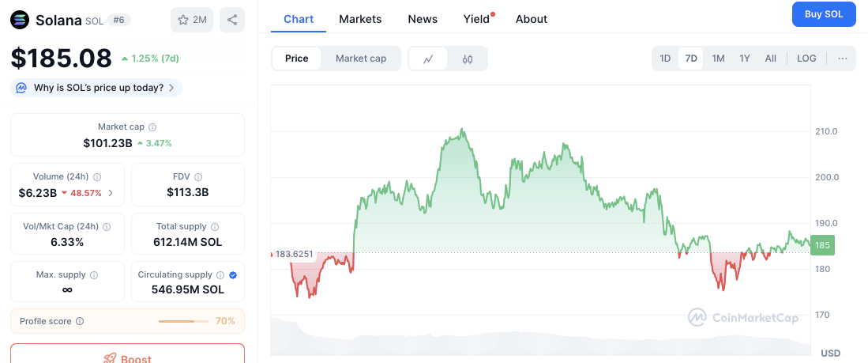
Task: Switch to the candlestick chart icon
Action: (x=467, y=59)
